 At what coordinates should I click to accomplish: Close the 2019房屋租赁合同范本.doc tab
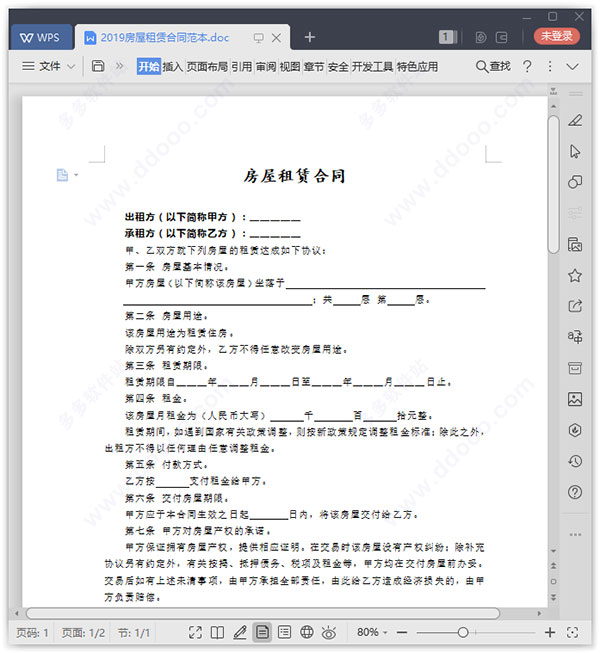(x=276, y=38)
